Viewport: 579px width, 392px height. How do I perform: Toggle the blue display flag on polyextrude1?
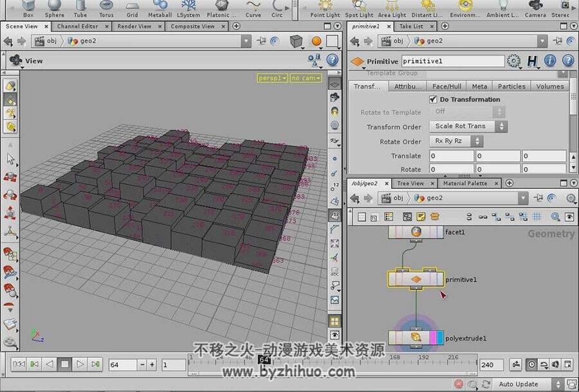point(440,338)
